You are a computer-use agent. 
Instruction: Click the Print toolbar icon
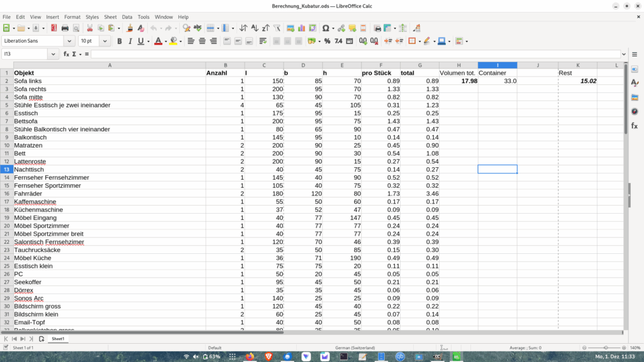click(x=65, y=28)
